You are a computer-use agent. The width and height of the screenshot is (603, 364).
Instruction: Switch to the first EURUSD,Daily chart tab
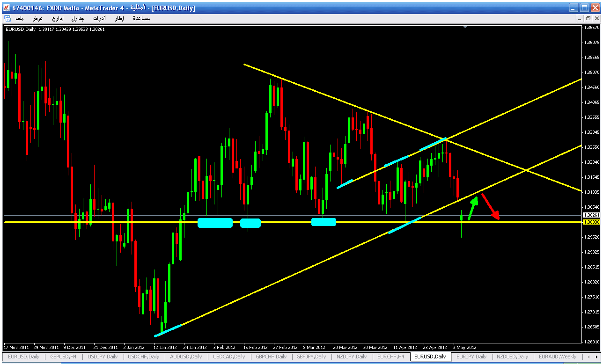23,357
